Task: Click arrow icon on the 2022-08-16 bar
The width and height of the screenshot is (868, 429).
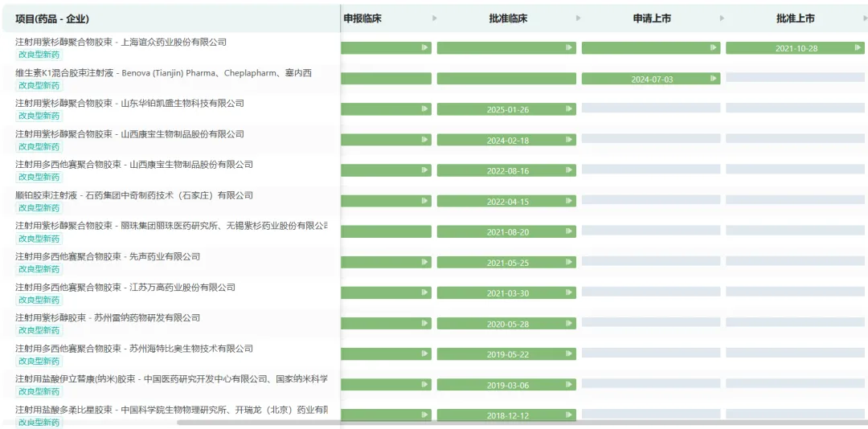Action: [x=569, y=170]
